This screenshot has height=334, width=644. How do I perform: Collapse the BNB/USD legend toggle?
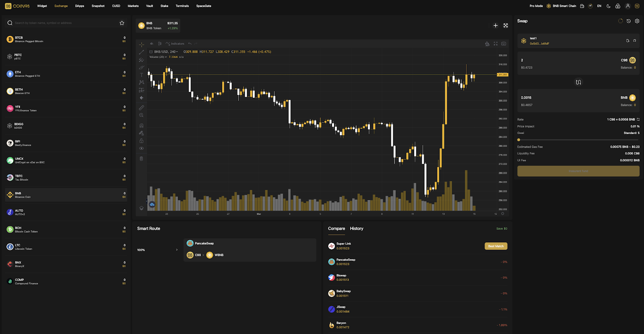coord(151,52)
